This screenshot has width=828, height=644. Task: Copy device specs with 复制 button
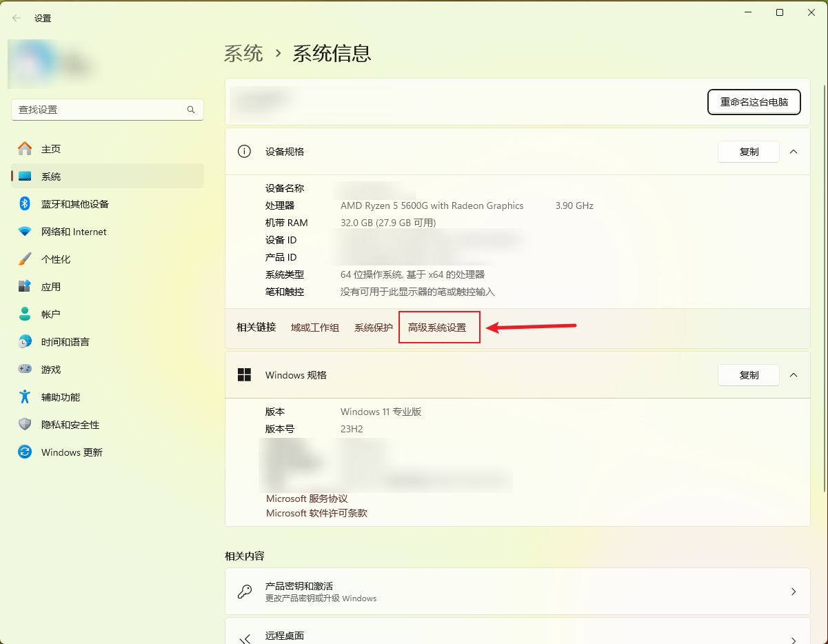749,152
